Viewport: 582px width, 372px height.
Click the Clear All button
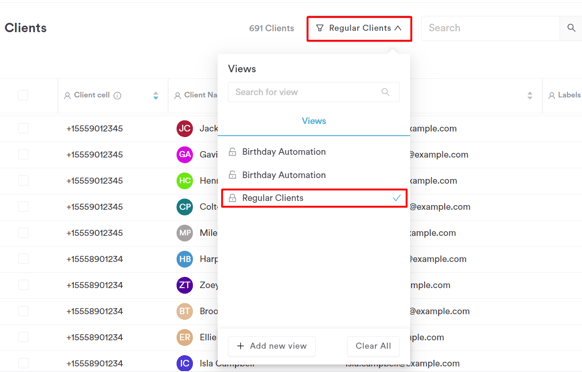(x=373, y=346)
